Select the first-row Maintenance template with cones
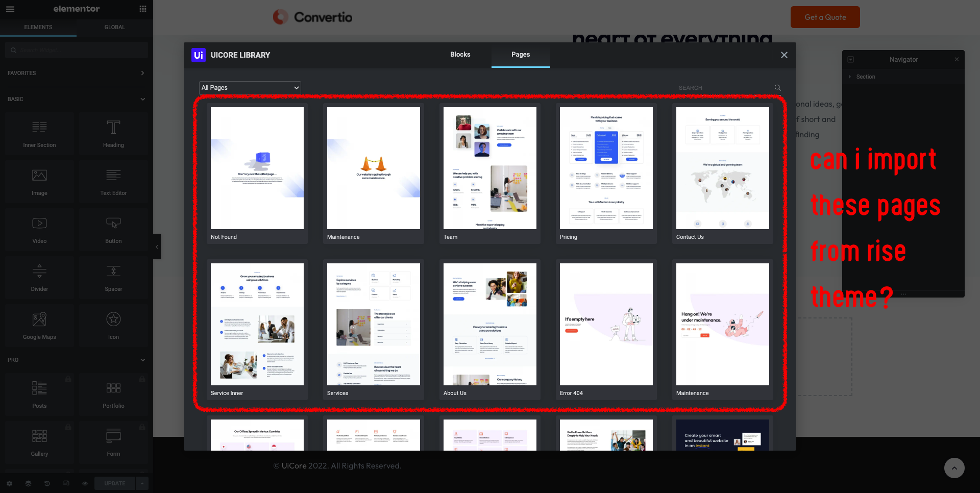Screen dimensions: 980x493 [x=374, y=174]
